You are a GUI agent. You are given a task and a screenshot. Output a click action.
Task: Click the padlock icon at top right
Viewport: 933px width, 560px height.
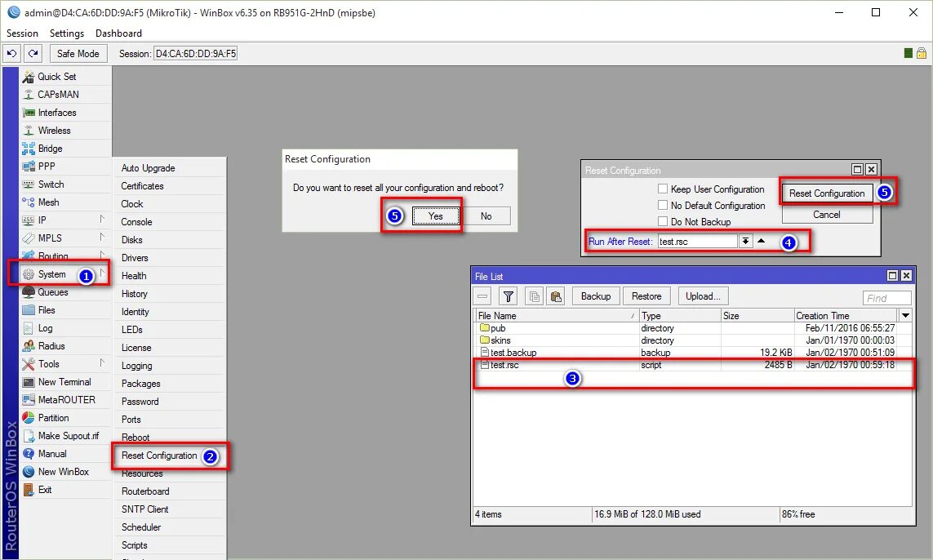point(921,53)
